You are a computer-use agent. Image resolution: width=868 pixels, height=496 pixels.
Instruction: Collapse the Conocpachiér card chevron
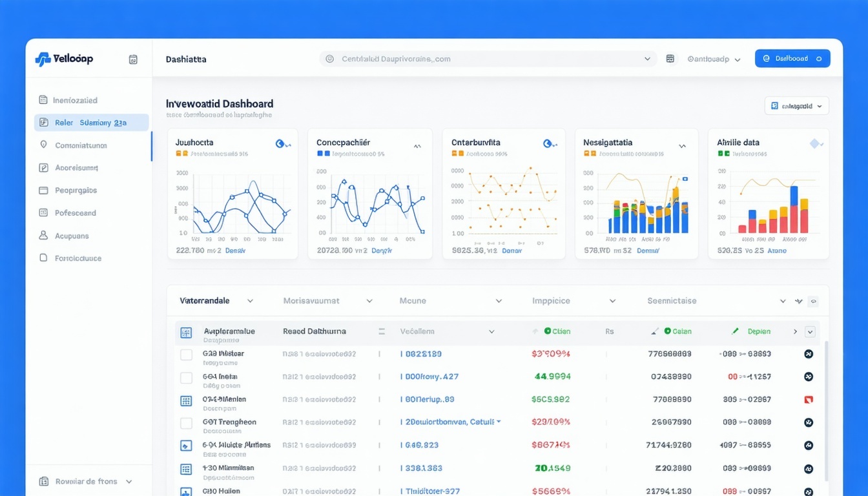pyautogui.click(x=417, y=147)
